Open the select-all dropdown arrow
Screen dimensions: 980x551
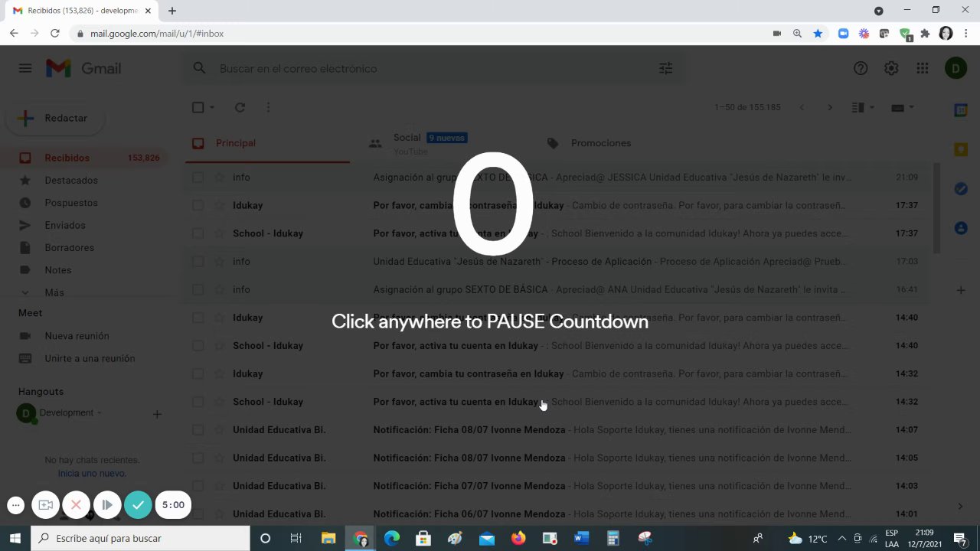click(212, 108)
